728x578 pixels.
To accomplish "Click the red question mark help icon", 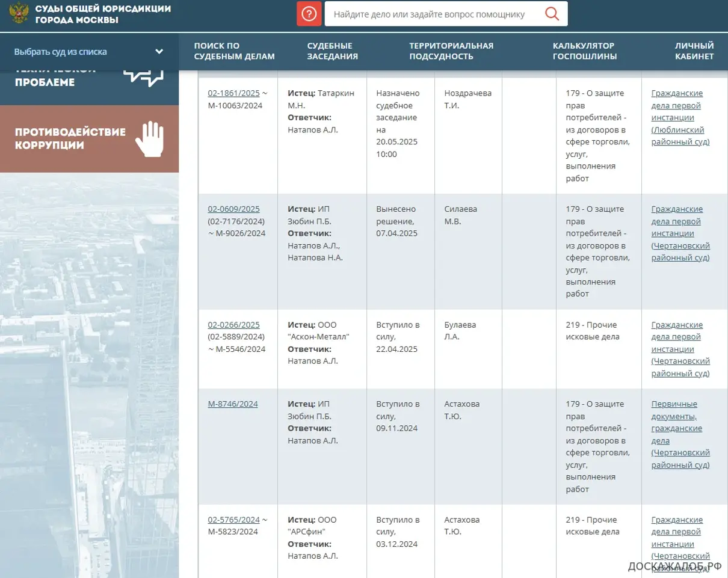I will pos(309,14).
